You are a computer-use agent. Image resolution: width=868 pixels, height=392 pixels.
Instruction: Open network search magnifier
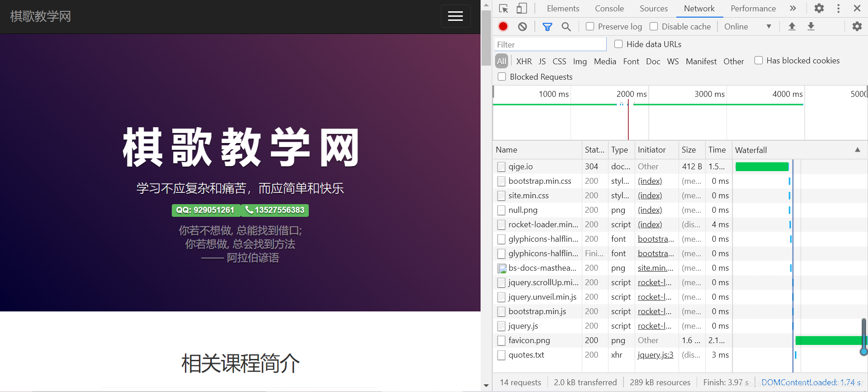click(x=566, y=27)
